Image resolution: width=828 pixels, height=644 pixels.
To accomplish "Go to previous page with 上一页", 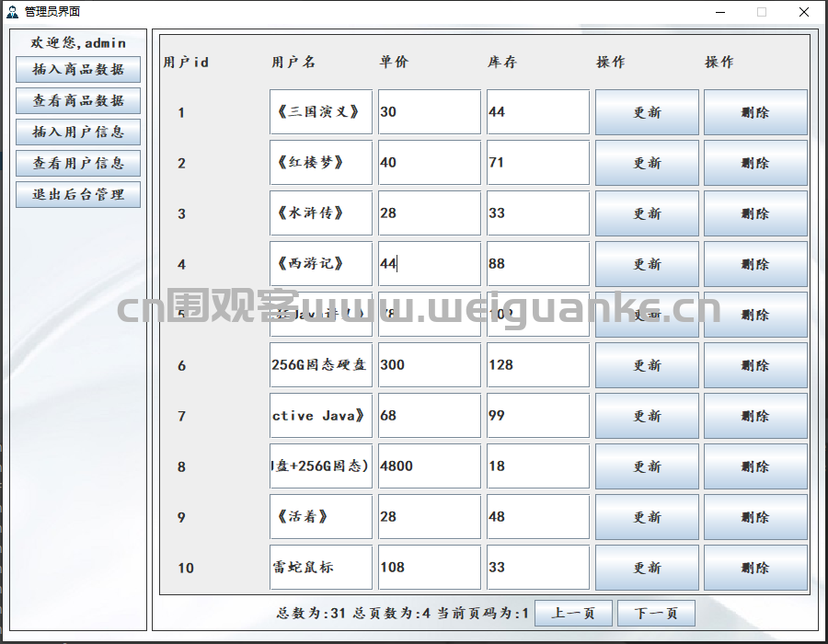I will tap(573, 614).
